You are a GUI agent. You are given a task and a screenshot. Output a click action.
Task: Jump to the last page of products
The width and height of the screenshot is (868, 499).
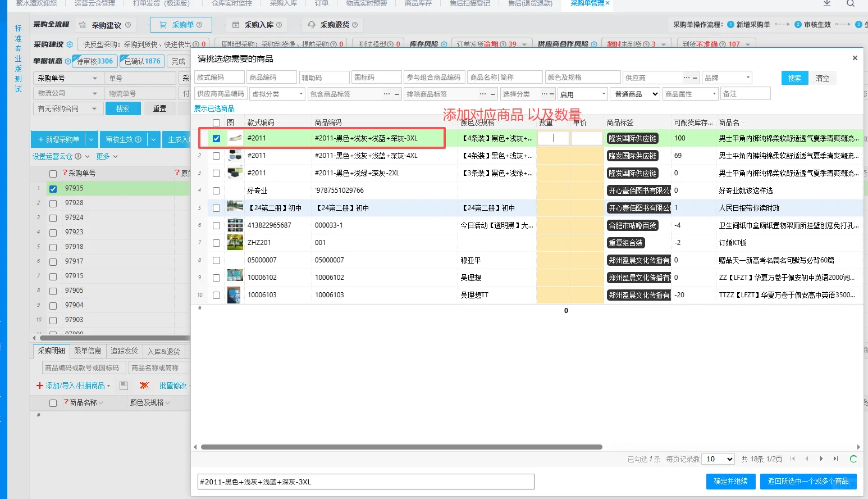(835, 459)
